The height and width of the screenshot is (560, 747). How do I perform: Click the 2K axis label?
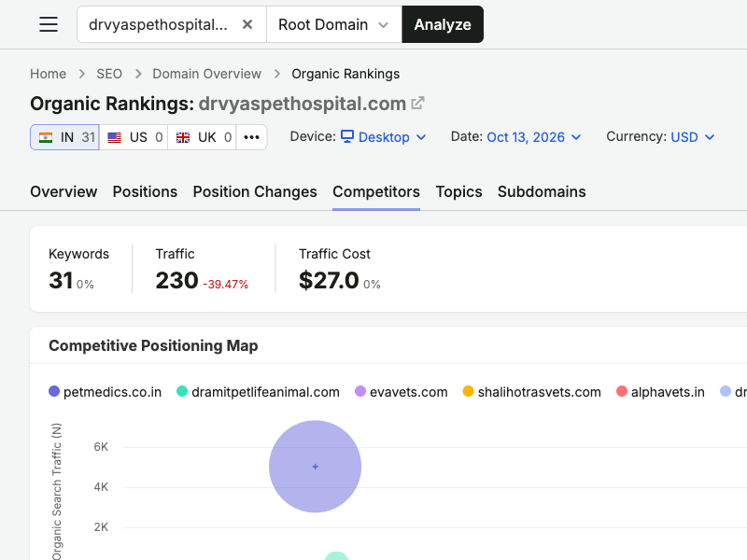[101, 527]
